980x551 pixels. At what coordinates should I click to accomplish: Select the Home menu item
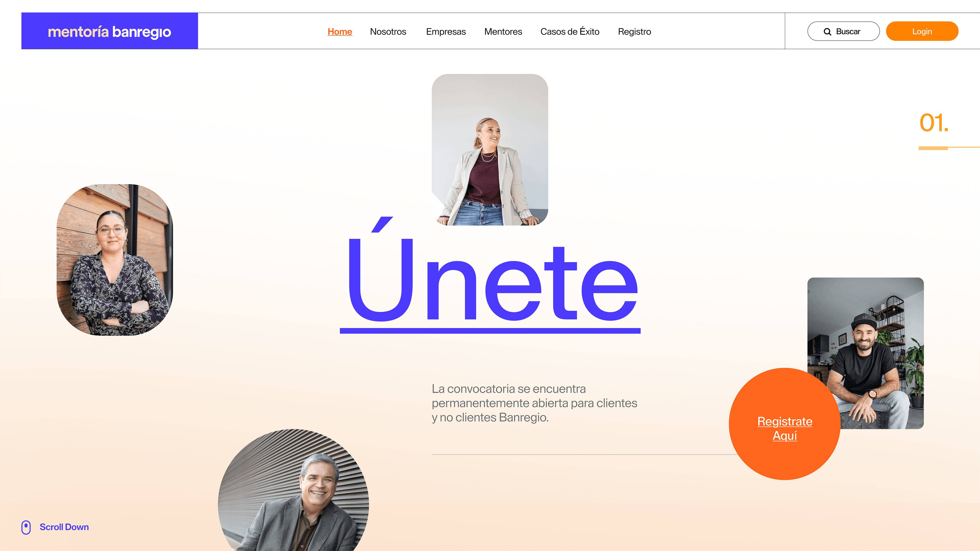tap(340, 32)
